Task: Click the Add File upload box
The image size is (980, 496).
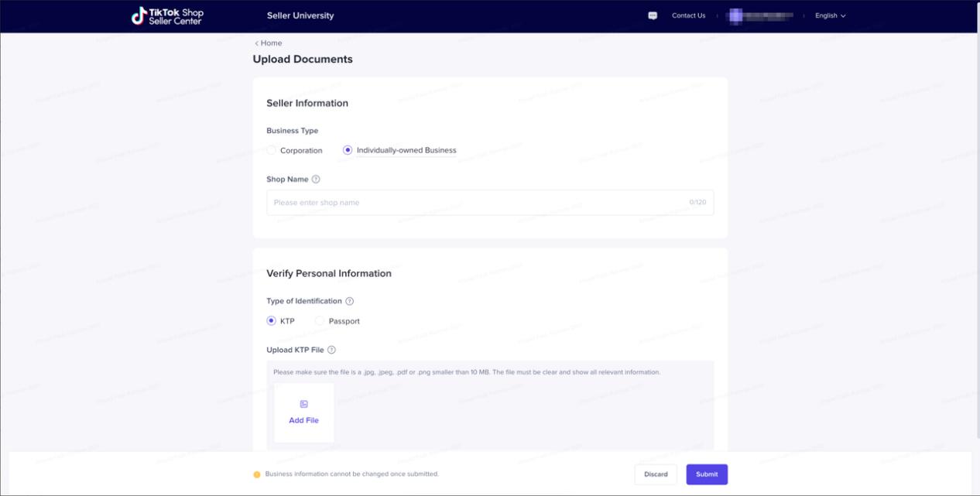Action: pyautogui.click(x=303, y=412)
